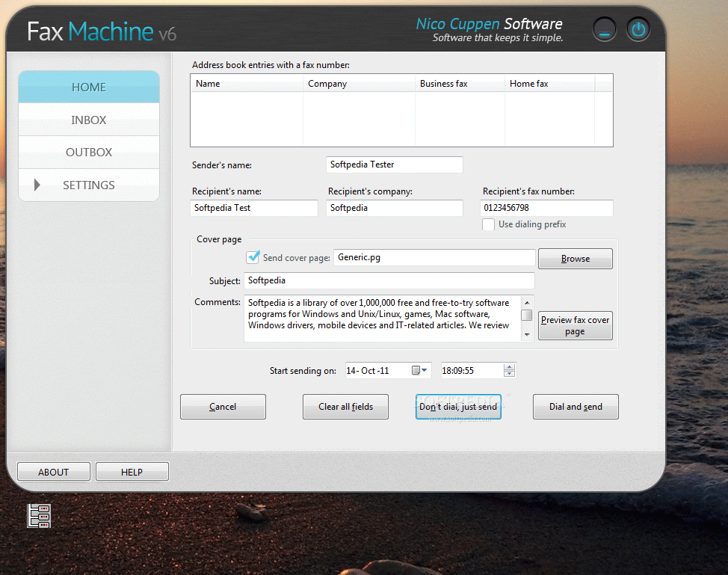Enable the Use dialing prefix checkbox

tap(488, 224)
